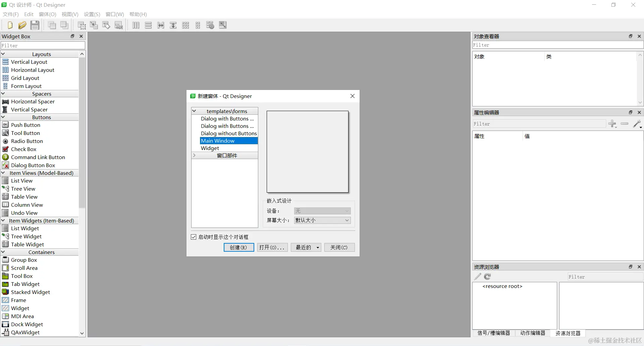Expand the 窗口部件 tree group

(194, 155)
